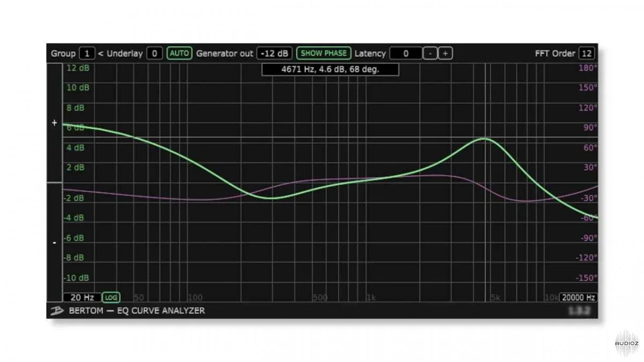Click the readout '4671 Hz, 4.6 dB, 68 deg.'
The height and width of the screenshot is (362, 644).
(330, 69)
